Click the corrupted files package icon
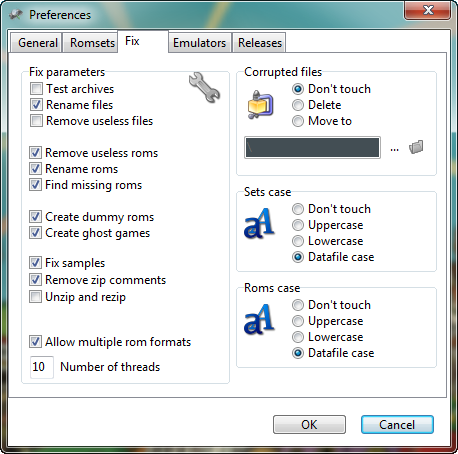The image size is (458, 454). point(260,105)
